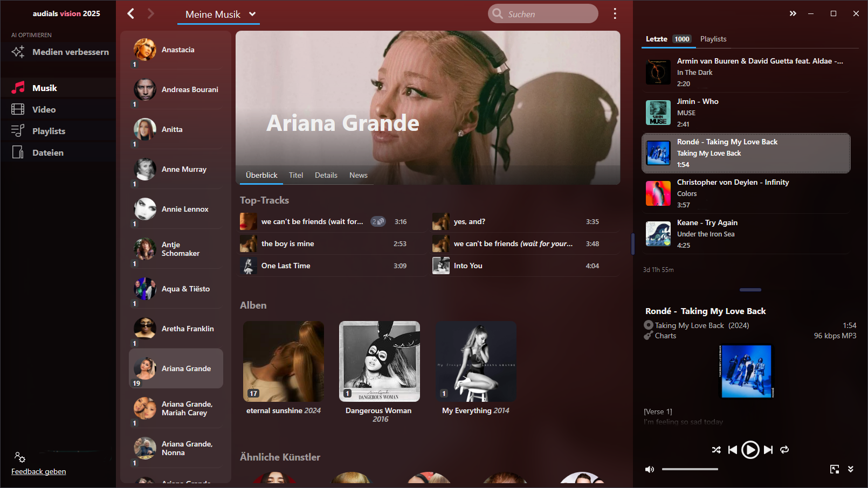The width and height of the screenshot is (868, 488).
Task: Mute the volume speaker icon
Action: (x=650, y=469)
